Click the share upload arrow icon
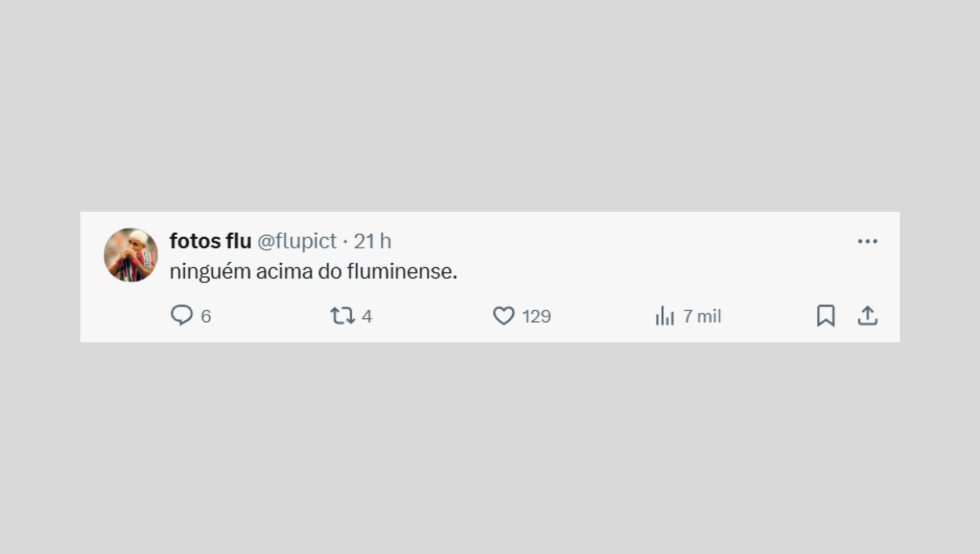980x554 pixels. (868, 316)
